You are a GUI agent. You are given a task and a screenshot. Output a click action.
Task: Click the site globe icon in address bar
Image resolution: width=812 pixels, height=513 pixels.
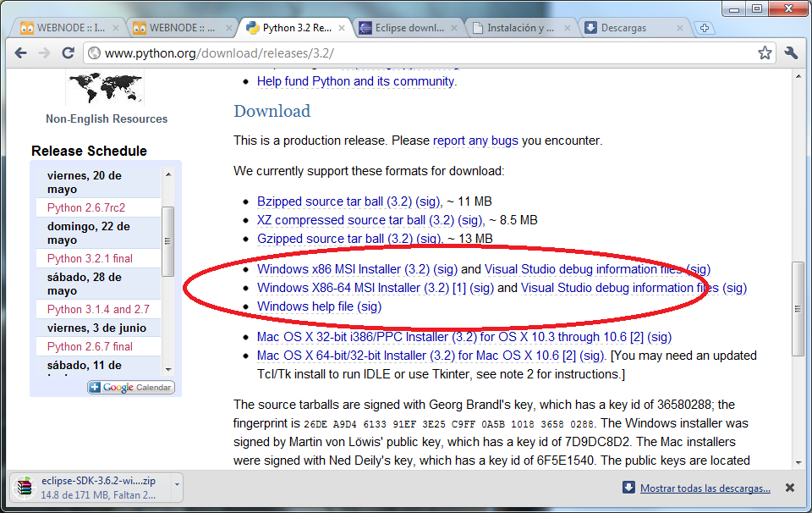point(94,52)
